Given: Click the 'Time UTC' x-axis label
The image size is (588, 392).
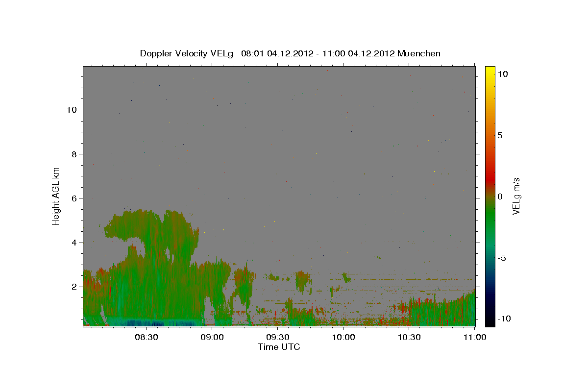Looking at the screenshot, I should click(x=279, y=347).
